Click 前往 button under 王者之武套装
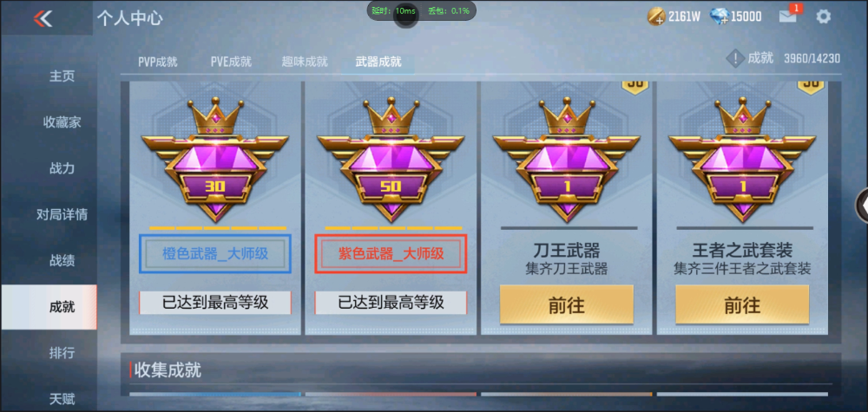The image size is (868, 412). pyautogui.click(x=742, y=304)
